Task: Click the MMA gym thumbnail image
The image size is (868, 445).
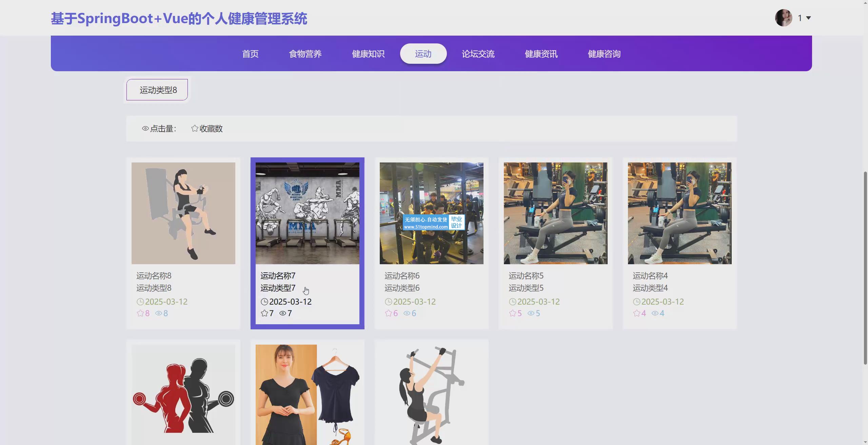Action: 307,213
